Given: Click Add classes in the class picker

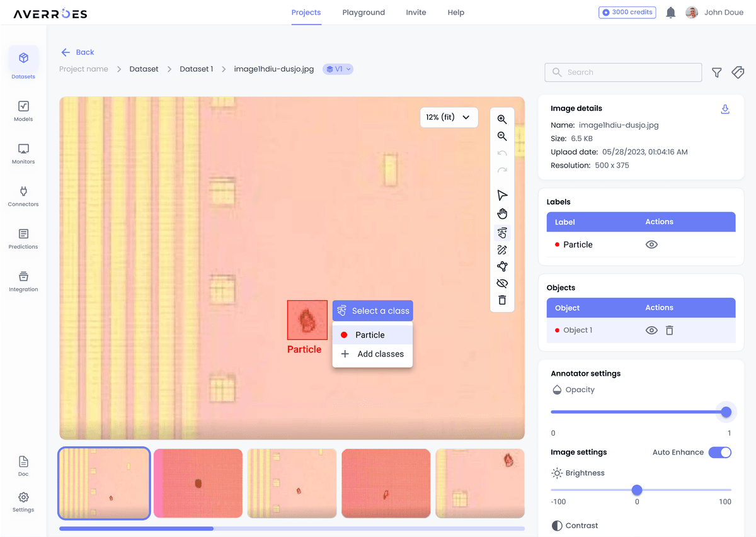Looking at the screenshot, I should coord(372,354).
